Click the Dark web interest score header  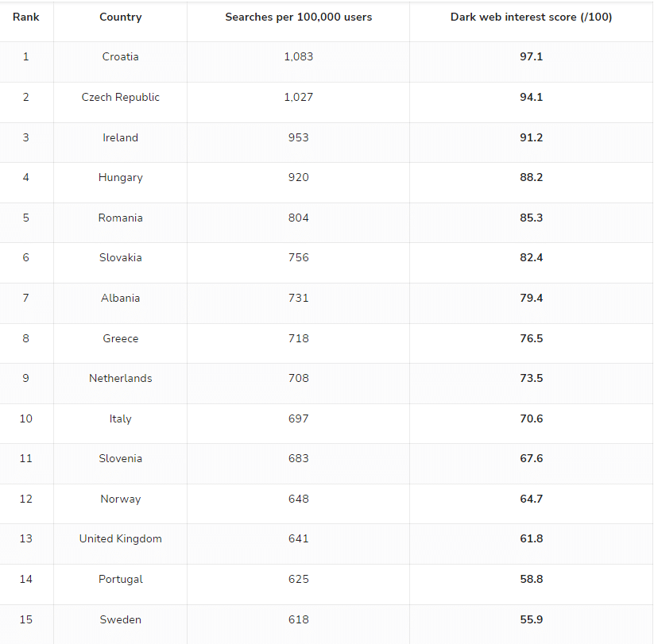[531, 17]
